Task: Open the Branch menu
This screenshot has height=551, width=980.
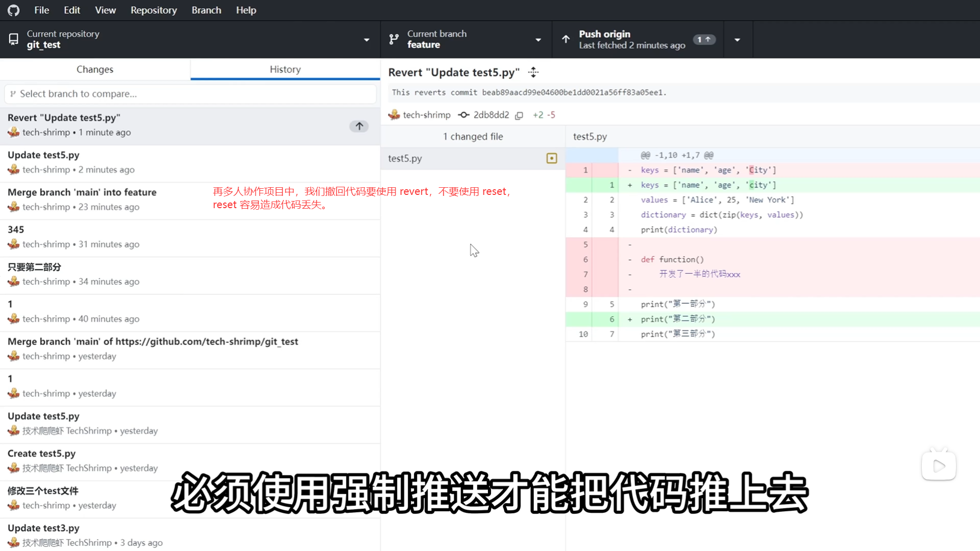Action: pyautogui.click(x=206, y=10)
